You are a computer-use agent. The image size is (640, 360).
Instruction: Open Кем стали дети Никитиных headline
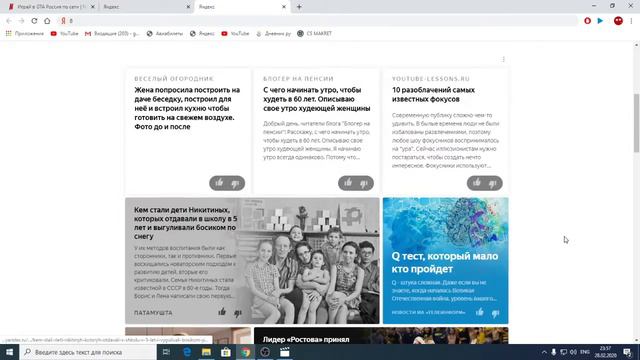[186, 223]
